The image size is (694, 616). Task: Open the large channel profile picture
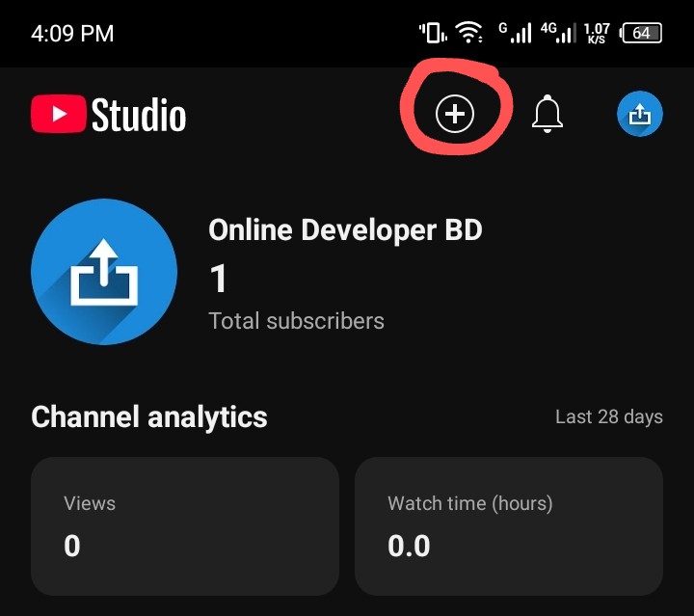pyautogui.click(x=104, y=272)
